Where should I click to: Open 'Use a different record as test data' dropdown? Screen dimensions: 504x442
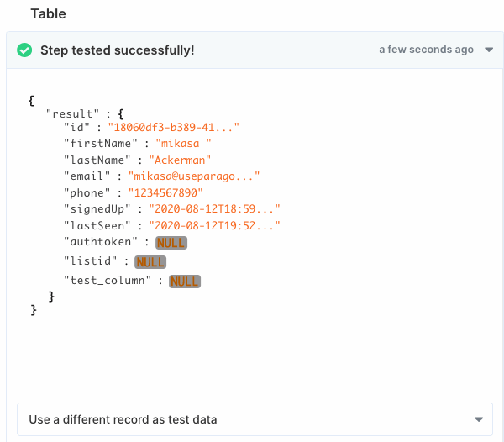(255, 419)
